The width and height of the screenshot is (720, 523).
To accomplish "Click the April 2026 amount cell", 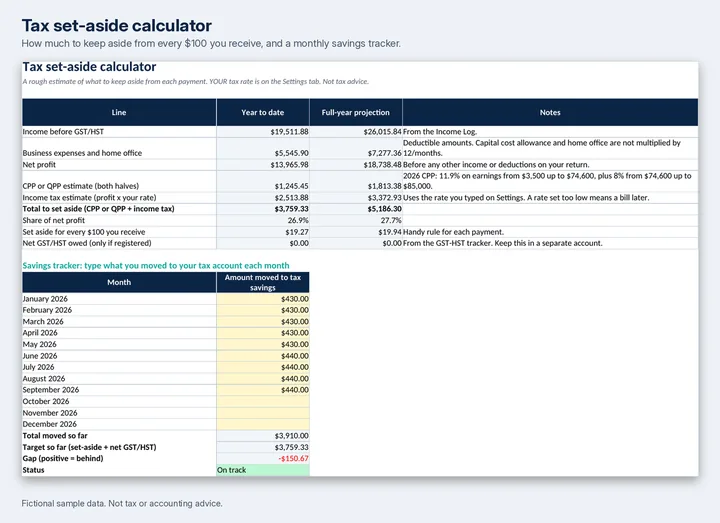I will [263, 333].
